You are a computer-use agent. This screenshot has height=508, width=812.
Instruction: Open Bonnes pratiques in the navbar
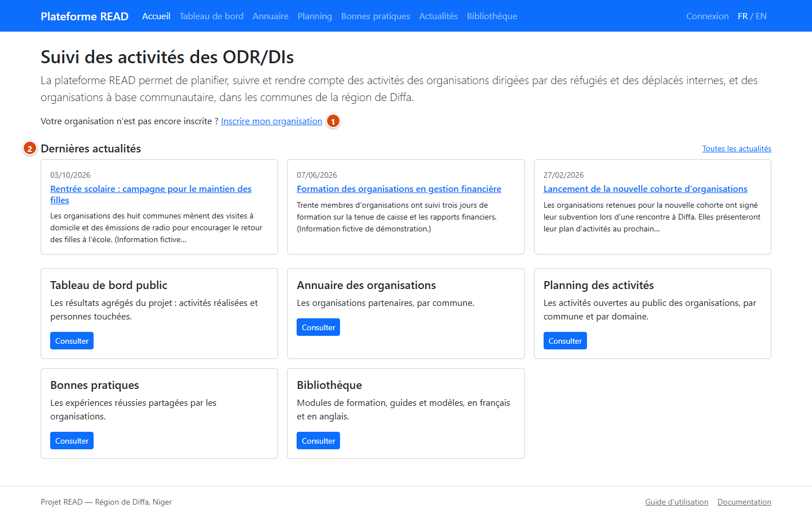376,16
